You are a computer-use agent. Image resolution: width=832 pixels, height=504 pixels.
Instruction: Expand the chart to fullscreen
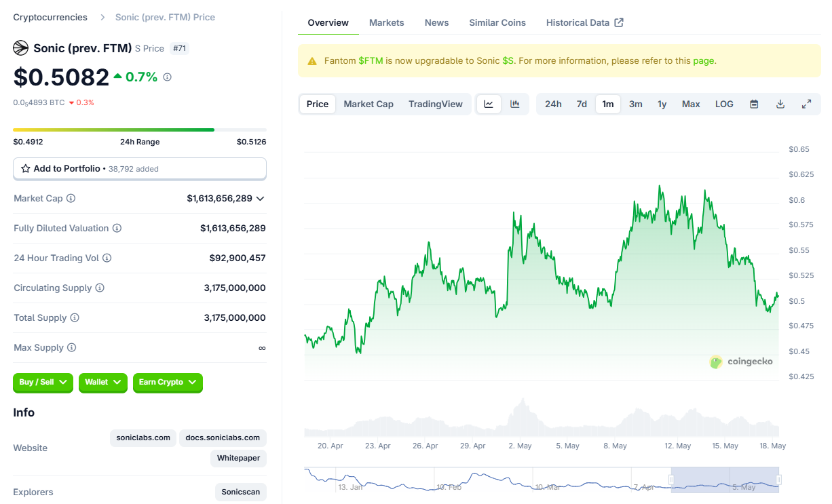[x=807, y=104]
